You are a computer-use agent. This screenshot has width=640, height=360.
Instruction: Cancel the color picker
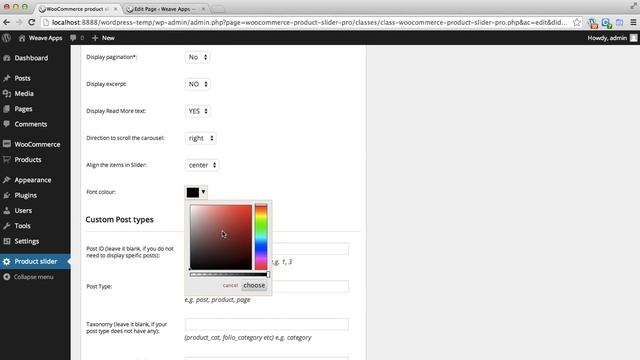coord(230,285)
